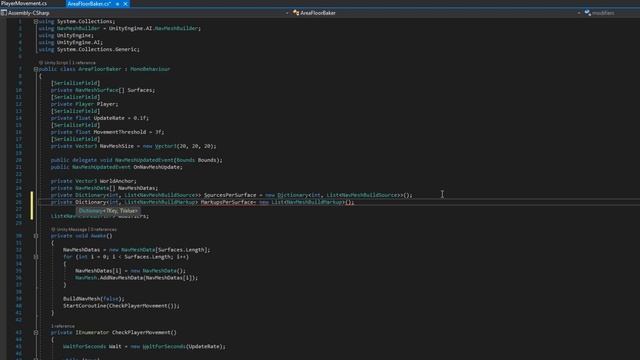Screen dimensions: 640x360
Task: Click the modifiers field icon in navigation bar
Action: pyautogui.click(x=587, y=13)
